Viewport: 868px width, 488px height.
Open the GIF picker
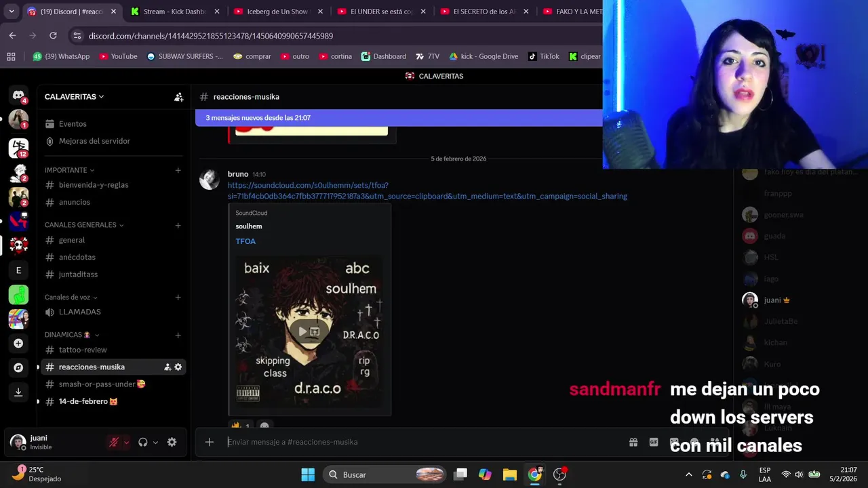pos(654,442)
